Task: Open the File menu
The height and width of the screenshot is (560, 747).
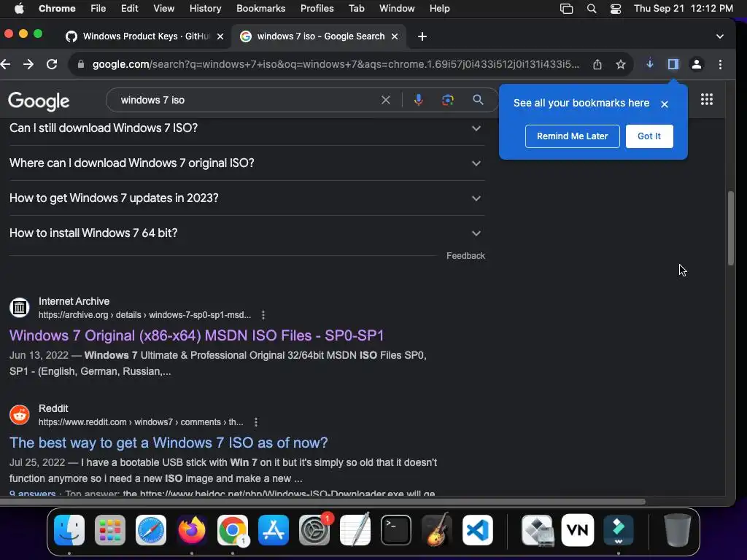Action: (98, 9)
